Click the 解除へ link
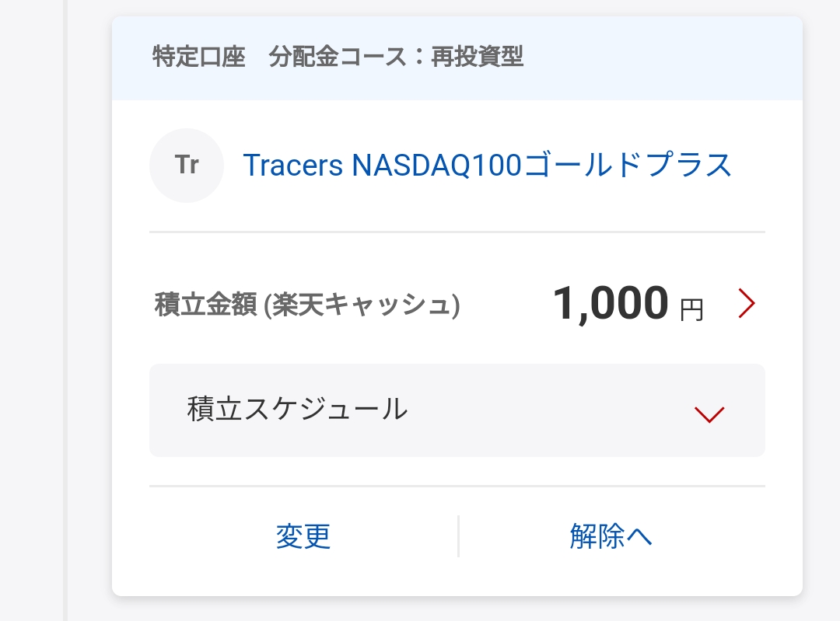This screenshot has height=621, width=840. click(611, 536)
